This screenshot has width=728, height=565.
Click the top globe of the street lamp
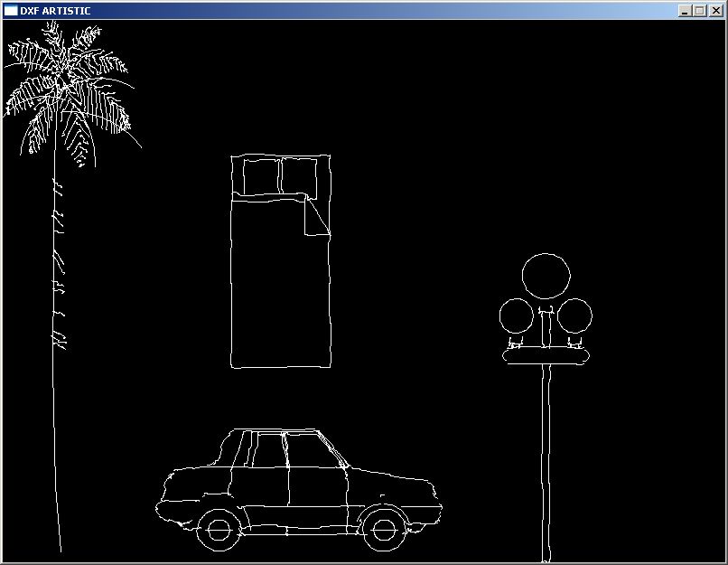coord(546,276)
